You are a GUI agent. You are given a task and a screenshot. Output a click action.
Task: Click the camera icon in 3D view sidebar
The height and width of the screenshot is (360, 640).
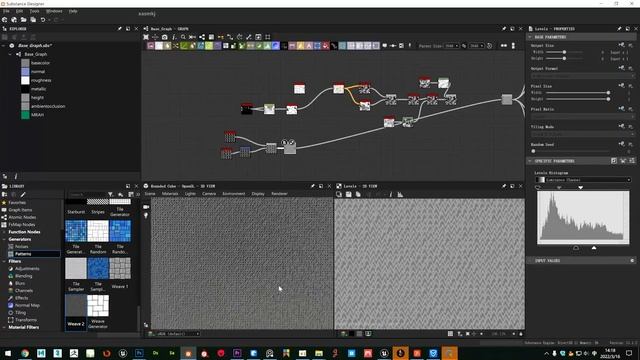coord(146,207)
